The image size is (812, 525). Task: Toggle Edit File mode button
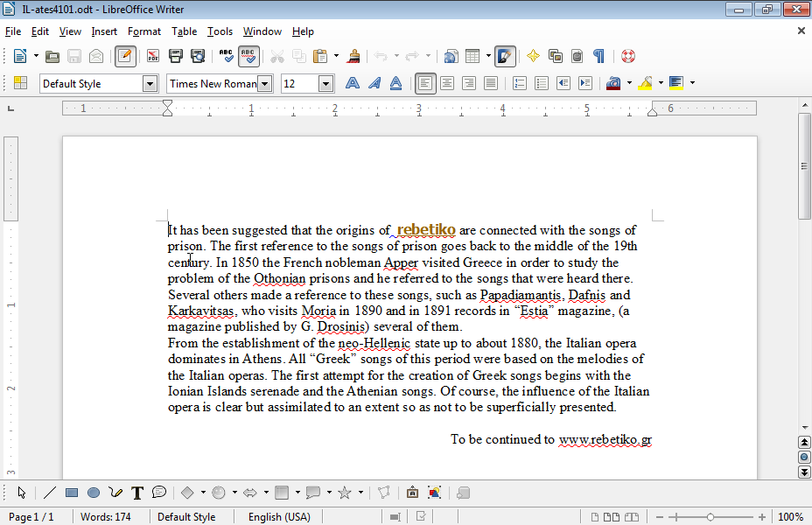tap(125, 56)
